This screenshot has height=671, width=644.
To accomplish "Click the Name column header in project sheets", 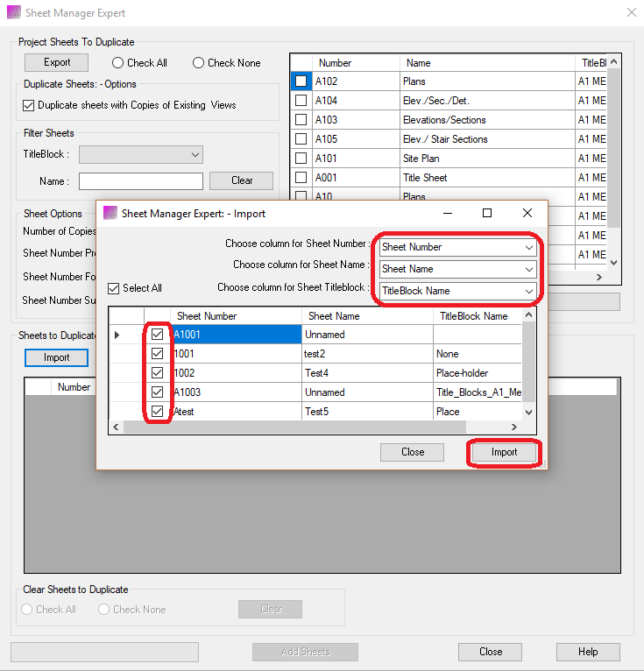I will pos(487,63).
